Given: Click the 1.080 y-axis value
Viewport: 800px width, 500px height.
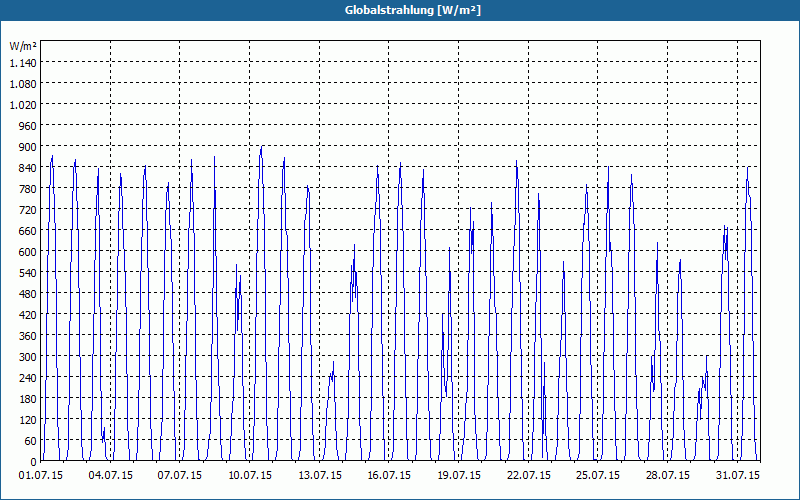Looking at the screenshot, I should tap(23, 84).
